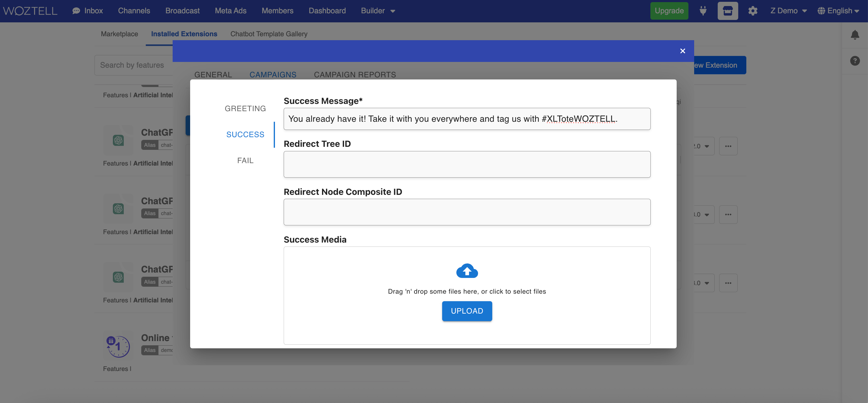Open the marketplace store icon

click(727, 11)
